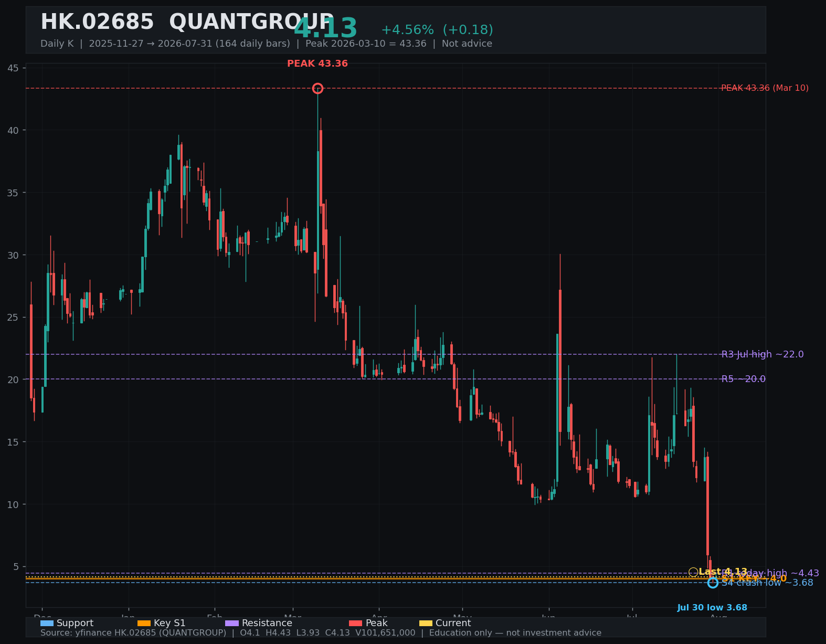Select the red peak circle marker on the chart
This screenshot has width=826, height=644.
point(317,88)
